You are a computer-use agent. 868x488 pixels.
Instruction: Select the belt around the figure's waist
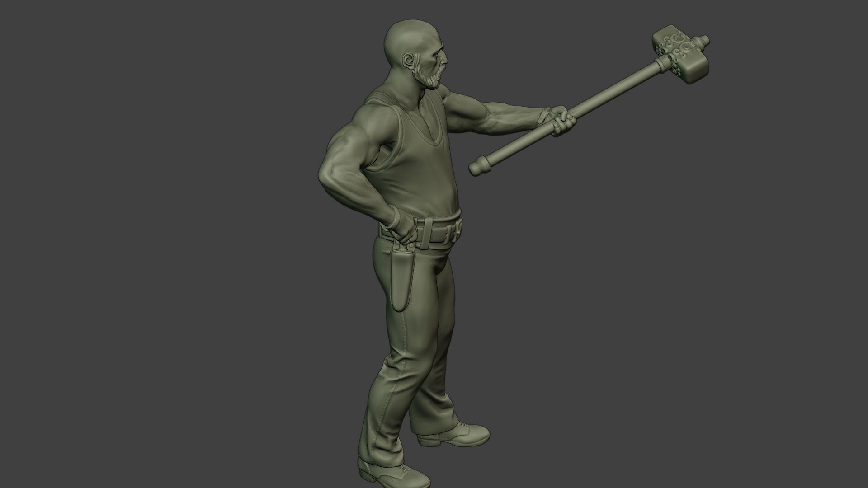point(420,232)
